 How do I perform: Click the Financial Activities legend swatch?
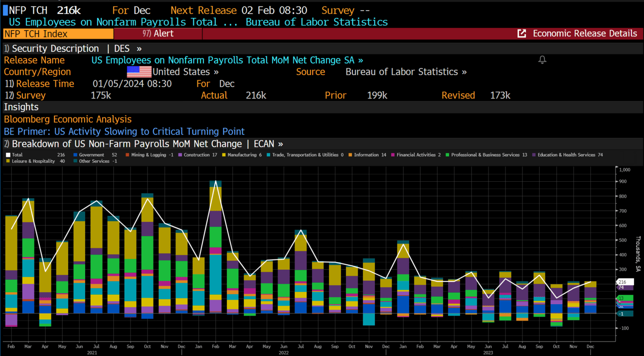coord(393,155)
